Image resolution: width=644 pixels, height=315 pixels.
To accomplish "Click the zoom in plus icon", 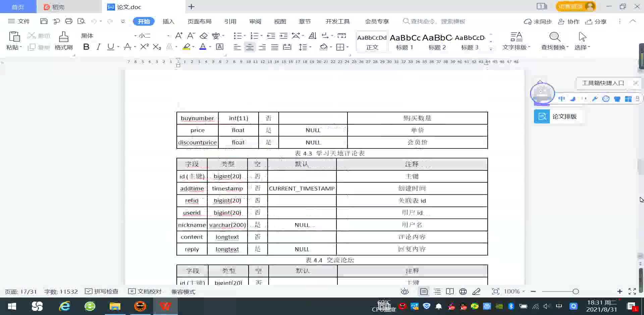I will [620, 291].
